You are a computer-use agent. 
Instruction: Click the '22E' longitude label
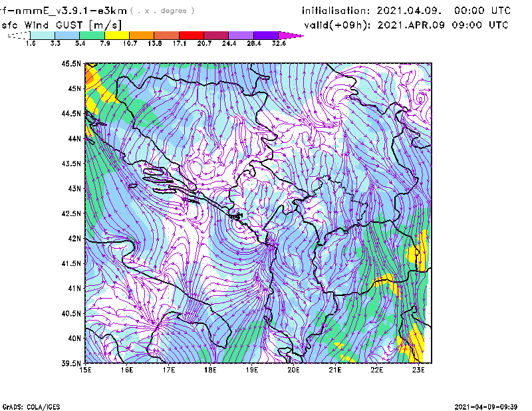click(377, 370)
